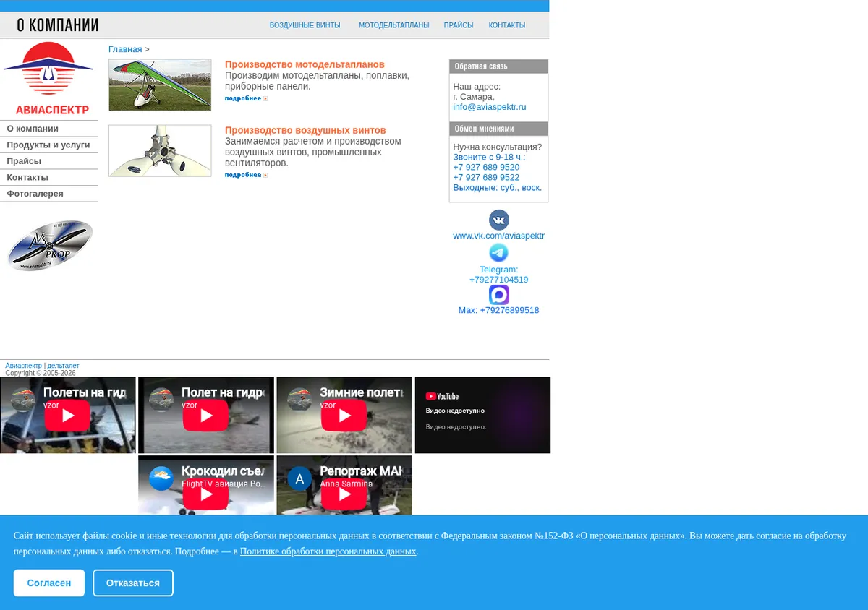The width and height of the screenshot is (868, 610).
Task: Go to Прайсы in the top navigation
Action: [x=459, y=25]
